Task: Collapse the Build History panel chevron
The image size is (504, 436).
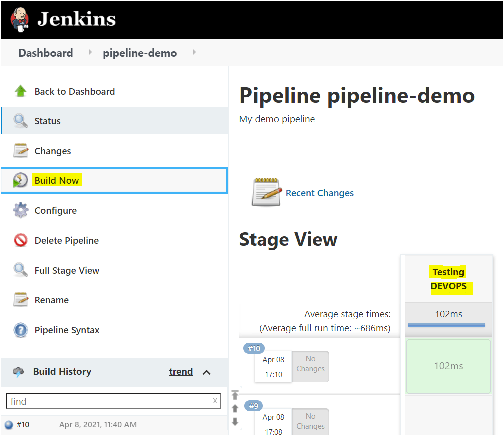Action: pyautogui.click(x=207, y=372)
